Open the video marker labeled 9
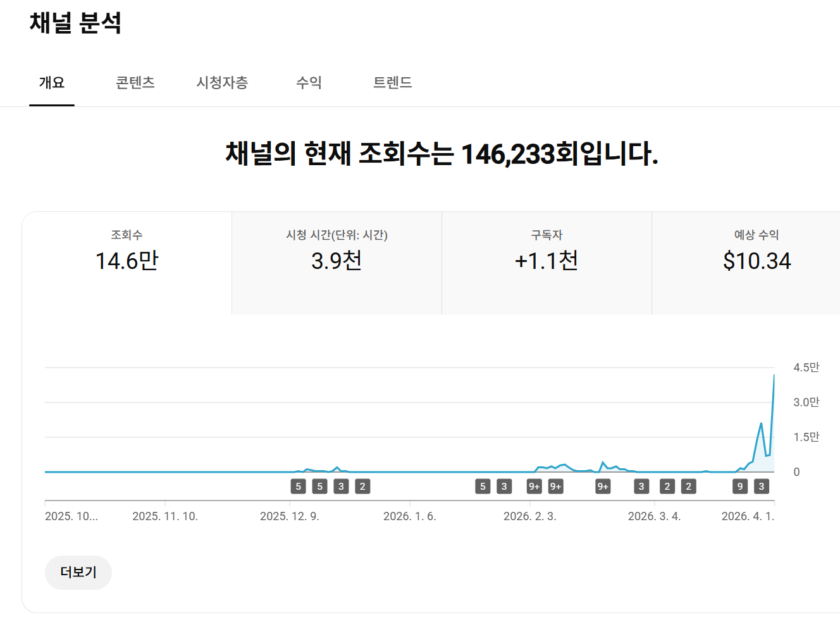The image size is (840, 629). pyautogui.click(x=740, y=486)
